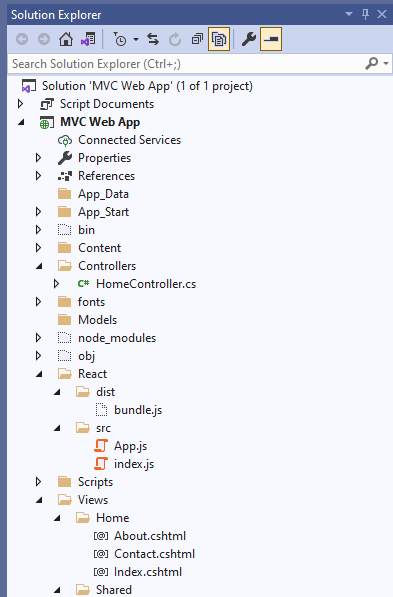Collapse the Views folder
This screenshot has height=597, width=393.
(39, 500)
